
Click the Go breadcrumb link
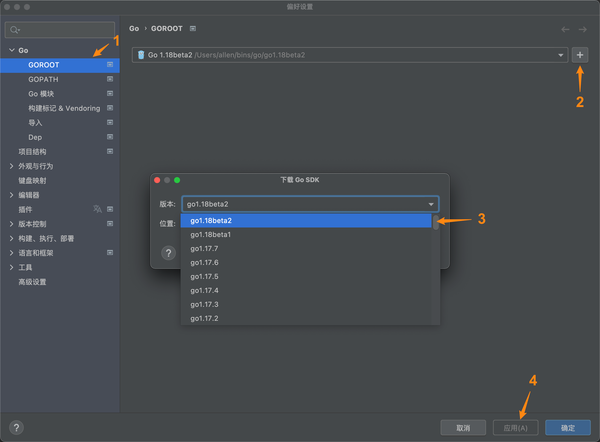pos(134,29)
